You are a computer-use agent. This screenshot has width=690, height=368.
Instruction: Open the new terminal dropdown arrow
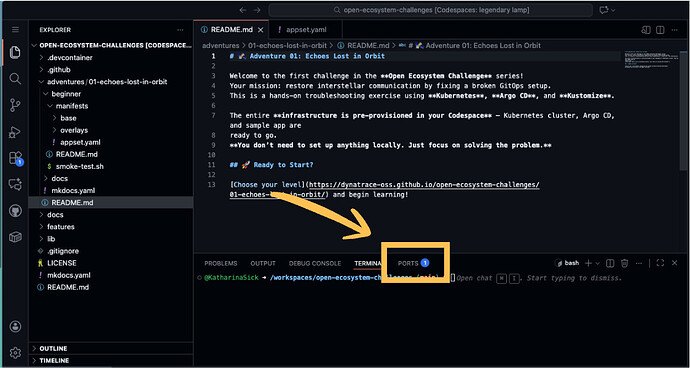pyautogui.click(x=597, y=263)
